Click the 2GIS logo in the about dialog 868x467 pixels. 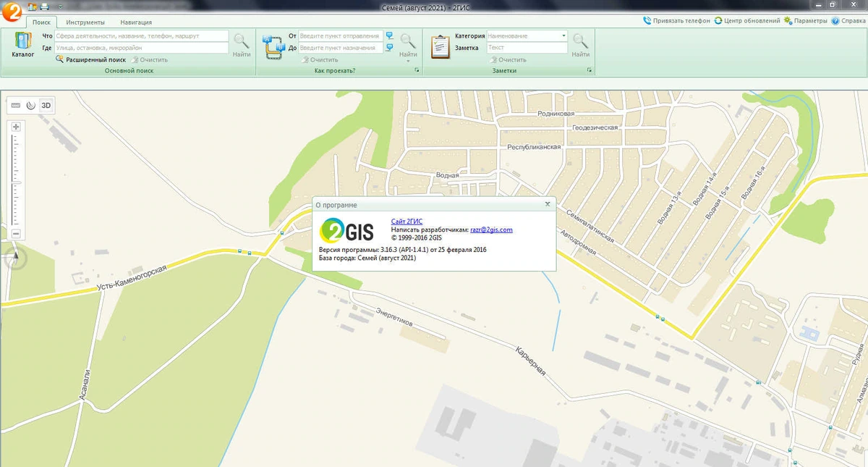point(347,230)
